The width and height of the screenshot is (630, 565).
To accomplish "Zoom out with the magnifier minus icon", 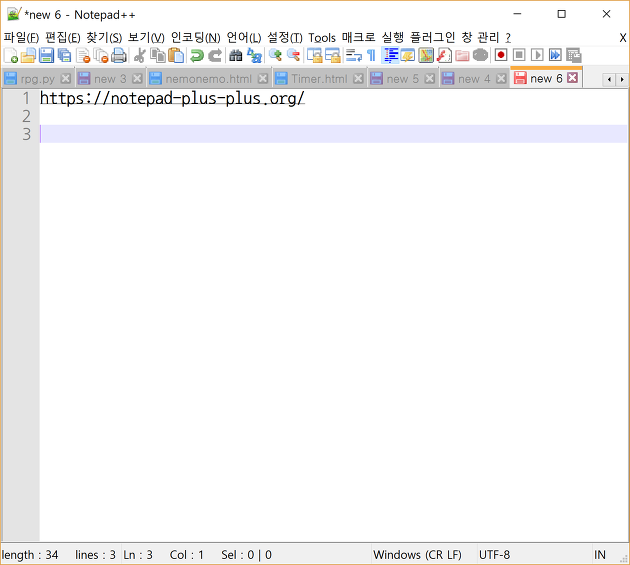I will coord(294,55).
